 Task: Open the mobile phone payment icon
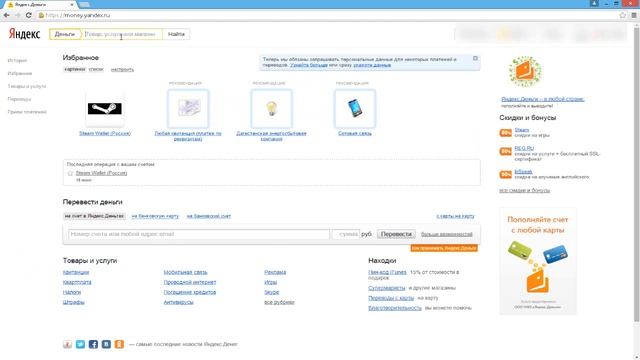[355, 109]
